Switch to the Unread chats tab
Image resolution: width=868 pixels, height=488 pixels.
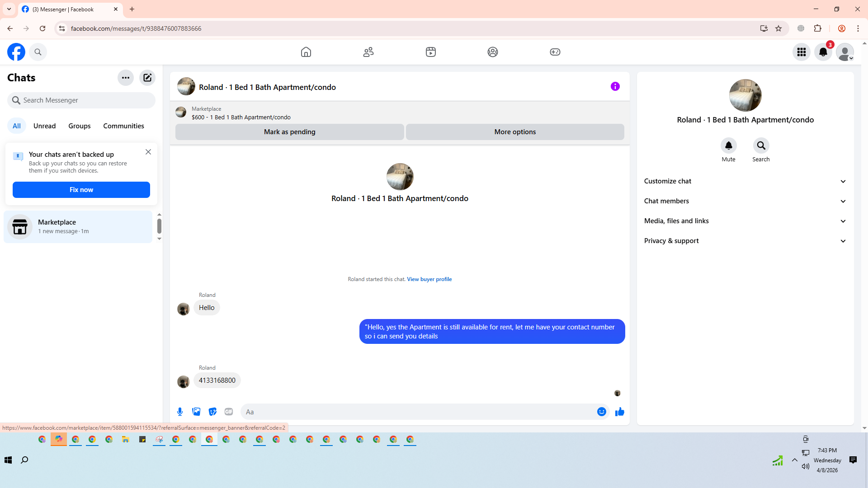(x=44, y=126)
